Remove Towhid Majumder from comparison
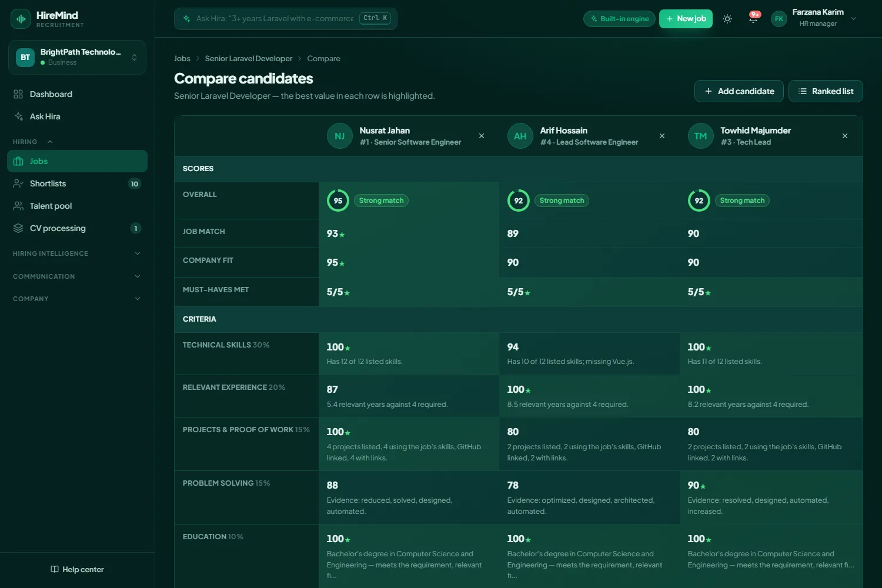 (x=845, y=136)
